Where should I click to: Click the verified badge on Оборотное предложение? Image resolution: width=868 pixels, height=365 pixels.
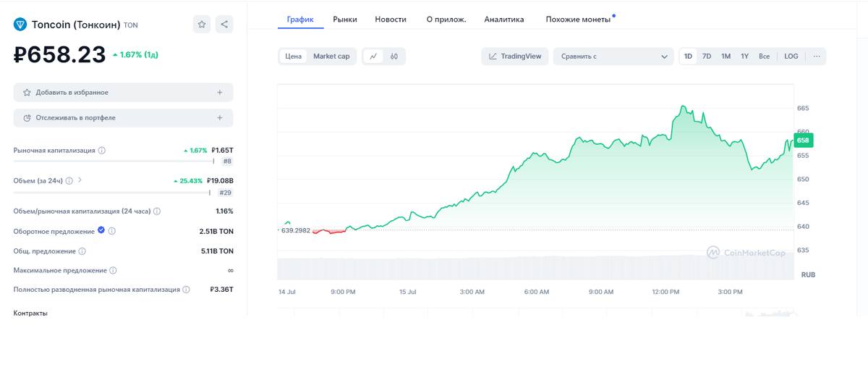pos(101,231)
